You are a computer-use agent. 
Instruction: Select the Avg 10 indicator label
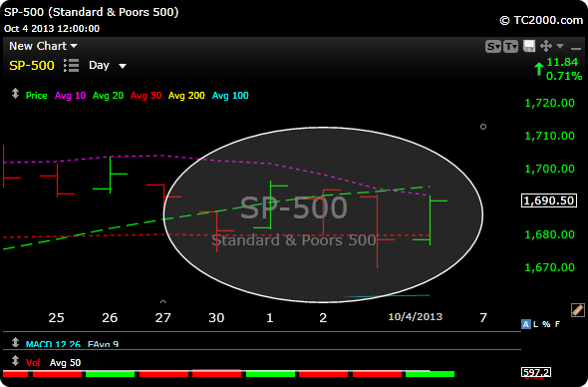pyautogui.click(x=70, y=96)
